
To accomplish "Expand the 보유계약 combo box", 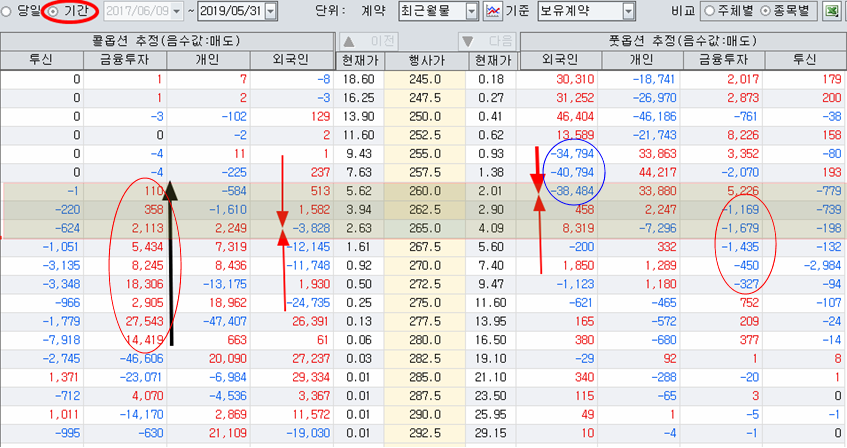I will (628, 11).
